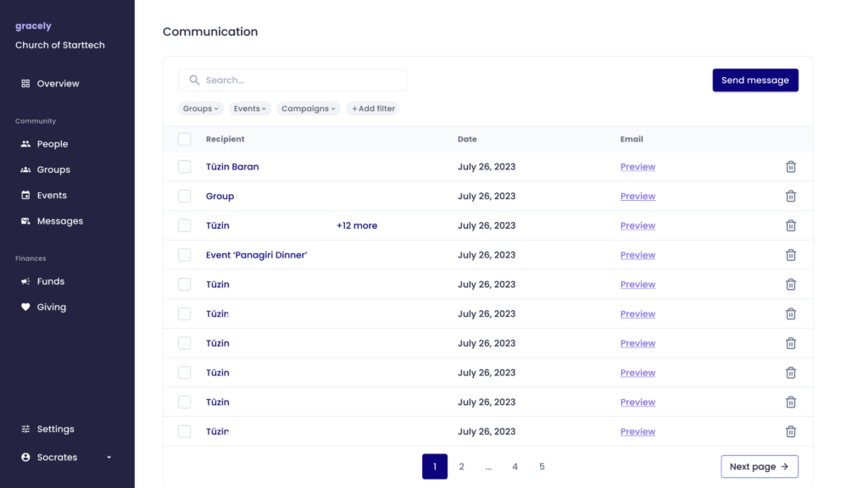Click the Send message button
868x488 pixels.
click(x=755, y=80)
